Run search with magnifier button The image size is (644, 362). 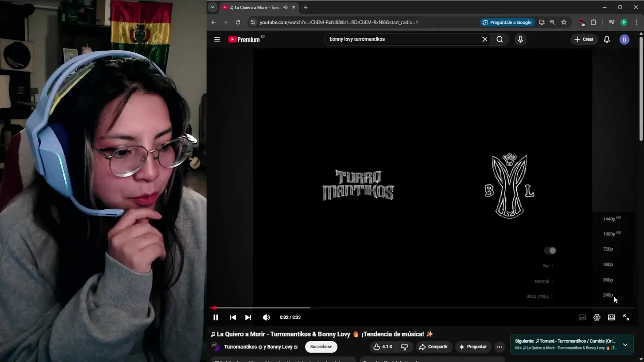[x=500, y=39]
